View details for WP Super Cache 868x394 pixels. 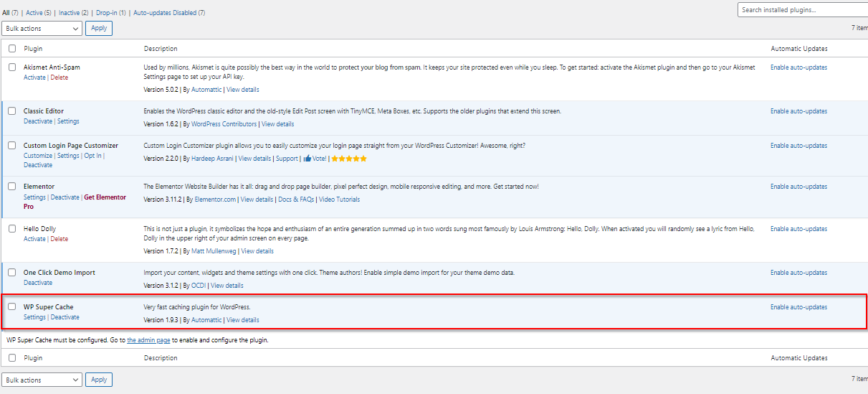pos(243,320)
